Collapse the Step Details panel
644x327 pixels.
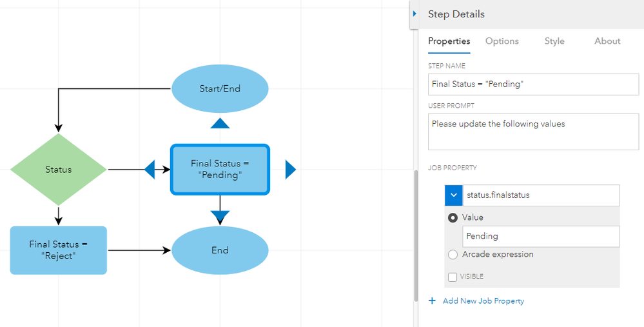415,14
